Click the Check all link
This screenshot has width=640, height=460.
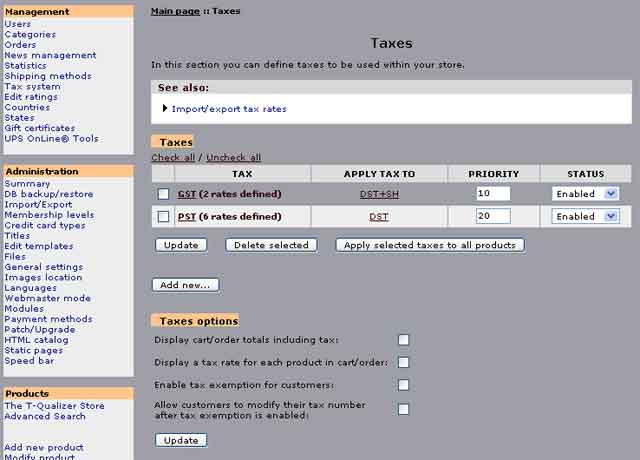click(173, 158)
